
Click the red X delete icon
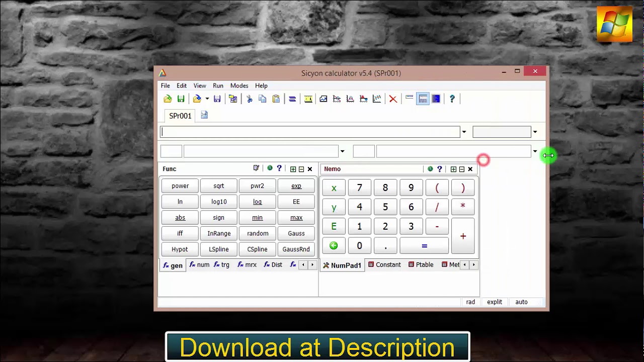[x=393, y=99]
